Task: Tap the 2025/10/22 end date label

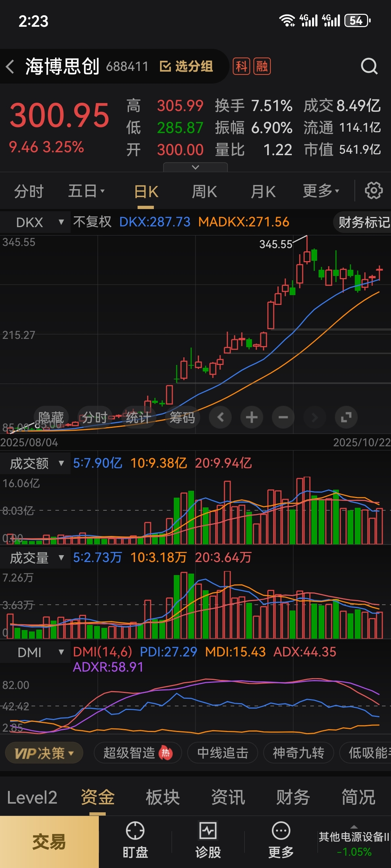Action: pos(362,442)
